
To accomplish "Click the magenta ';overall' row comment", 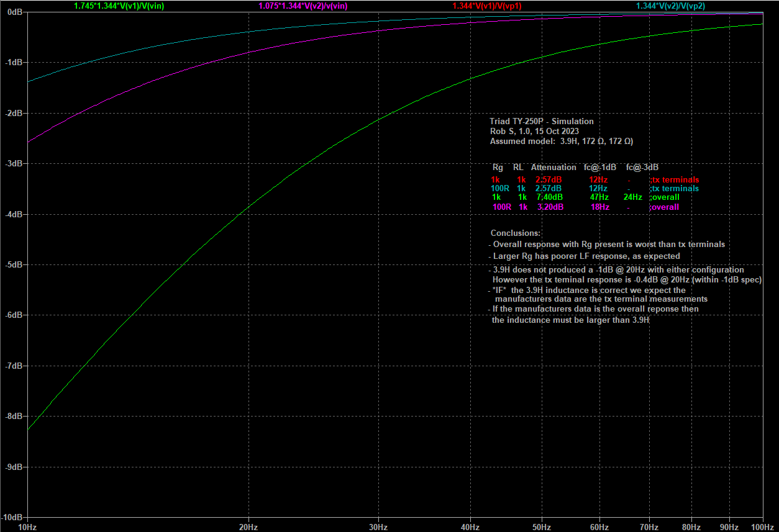I will click(x=664, y=207).
